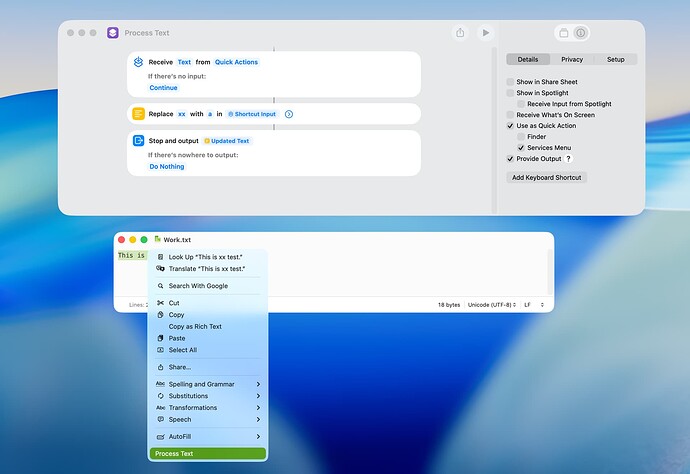Click the Share icon in the context menu

point(160,367)
